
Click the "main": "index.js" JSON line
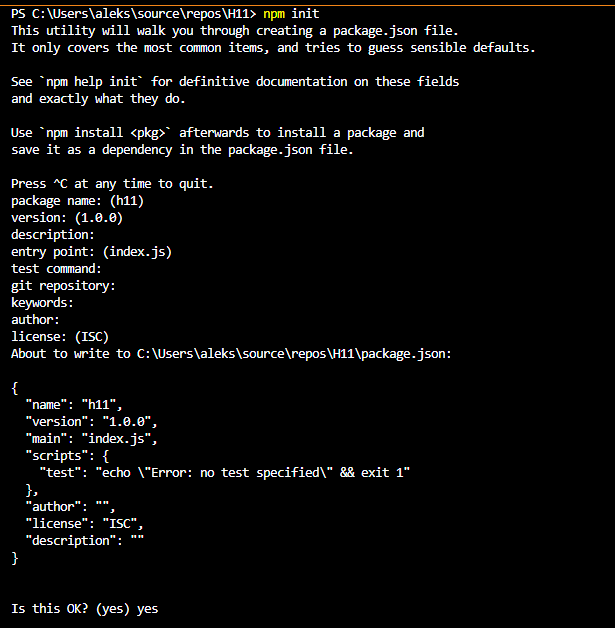tap(91, 439)
